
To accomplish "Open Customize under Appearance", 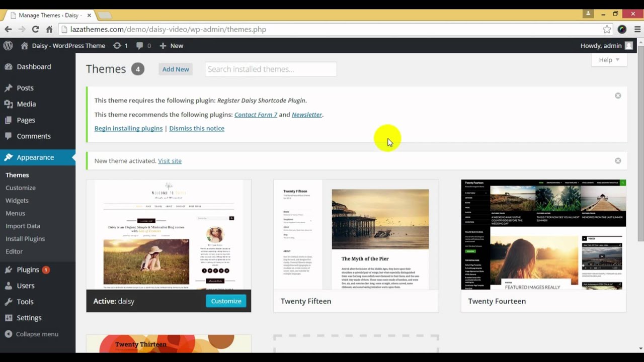I will pos(21,188).
